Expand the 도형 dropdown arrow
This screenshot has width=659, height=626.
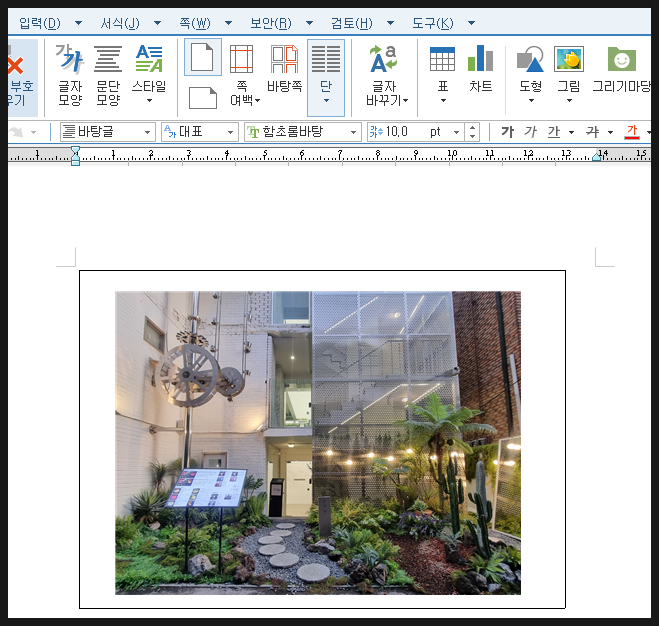(531, 101)
